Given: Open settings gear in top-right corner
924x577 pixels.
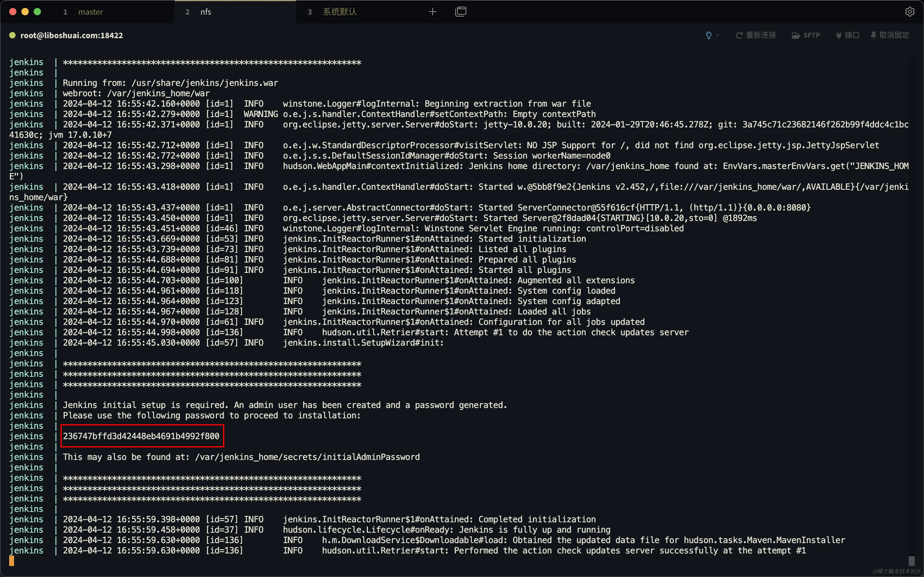Looking at the screenshot, I should tap(910, 12).
